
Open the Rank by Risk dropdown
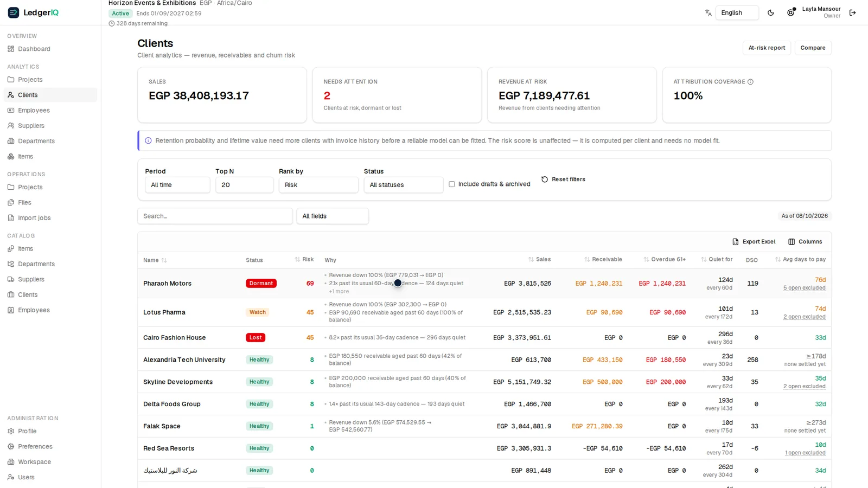(318, 185)
